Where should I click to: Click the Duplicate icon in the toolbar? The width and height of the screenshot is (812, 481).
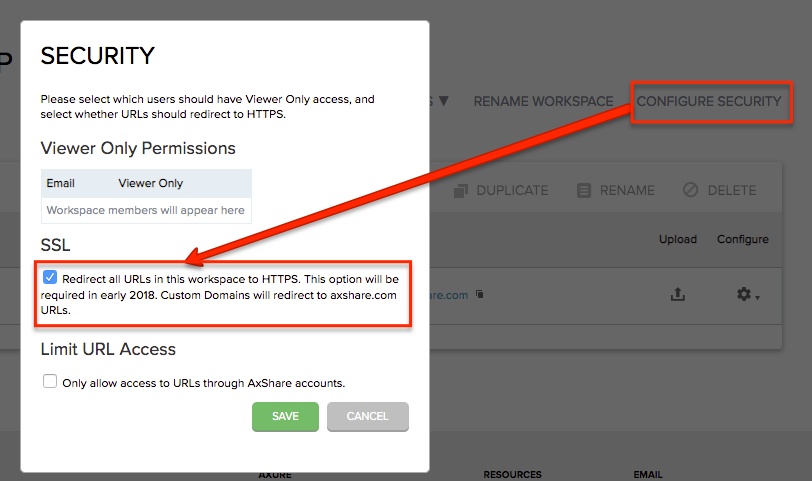461,190
